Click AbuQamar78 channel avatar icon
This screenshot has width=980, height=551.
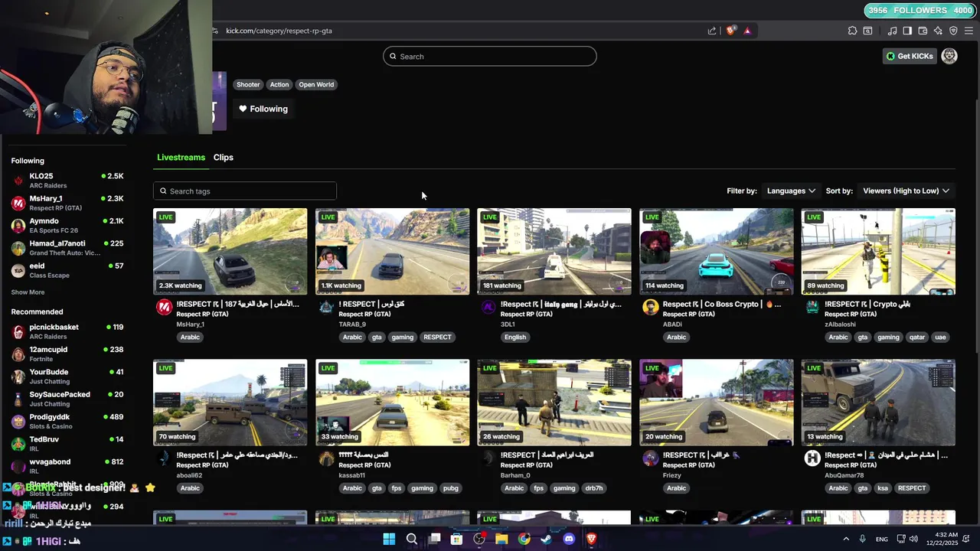pos(812,458)
